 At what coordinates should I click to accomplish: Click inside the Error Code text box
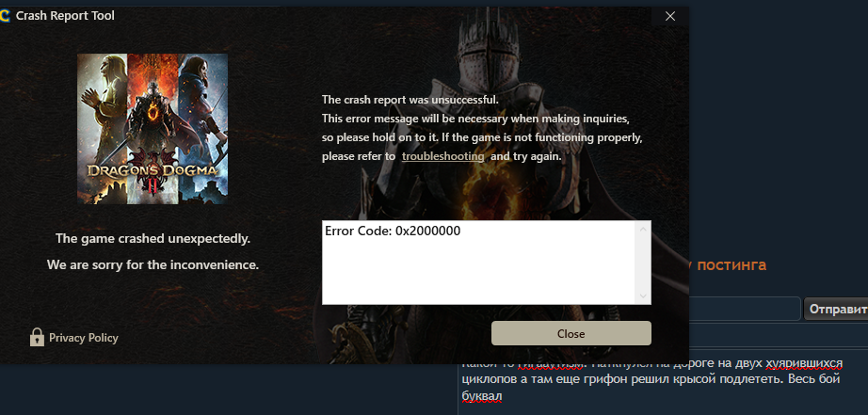[479, 263]
